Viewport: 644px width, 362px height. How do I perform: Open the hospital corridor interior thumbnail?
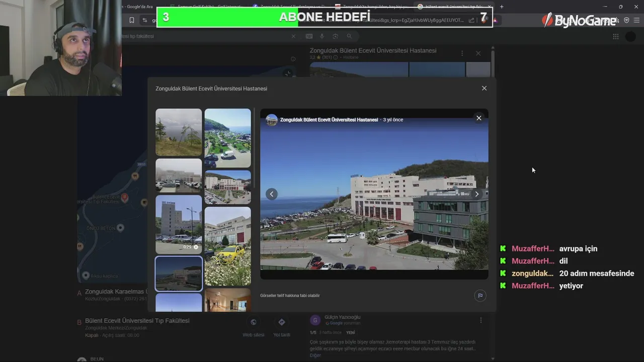click(x=227, y=300)
